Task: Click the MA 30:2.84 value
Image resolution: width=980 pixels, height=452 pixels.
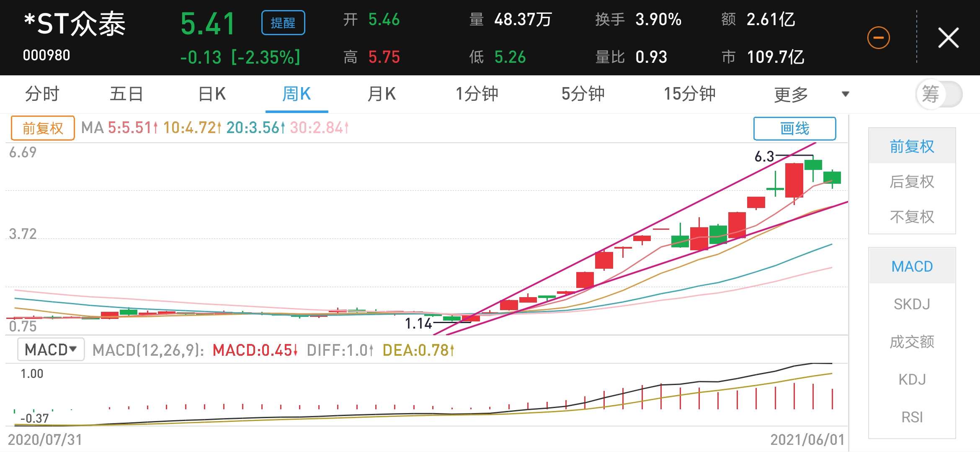Action: 320,128
